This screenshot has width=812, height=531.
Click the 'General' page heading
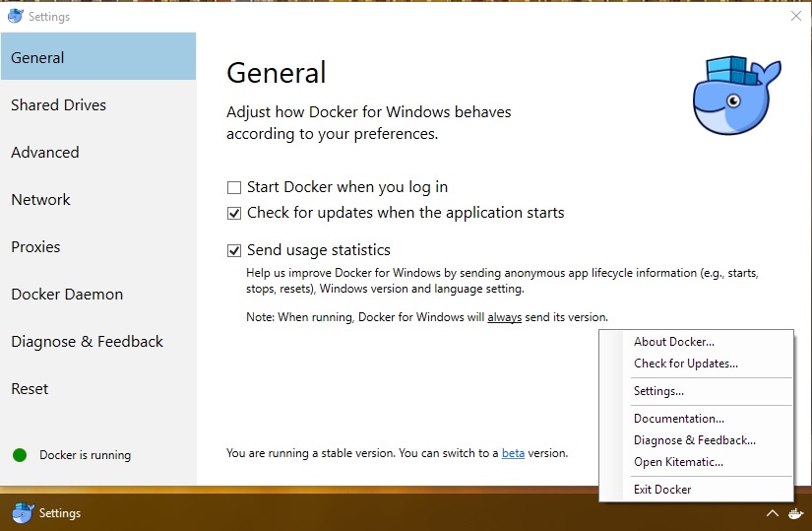point(276,73)
